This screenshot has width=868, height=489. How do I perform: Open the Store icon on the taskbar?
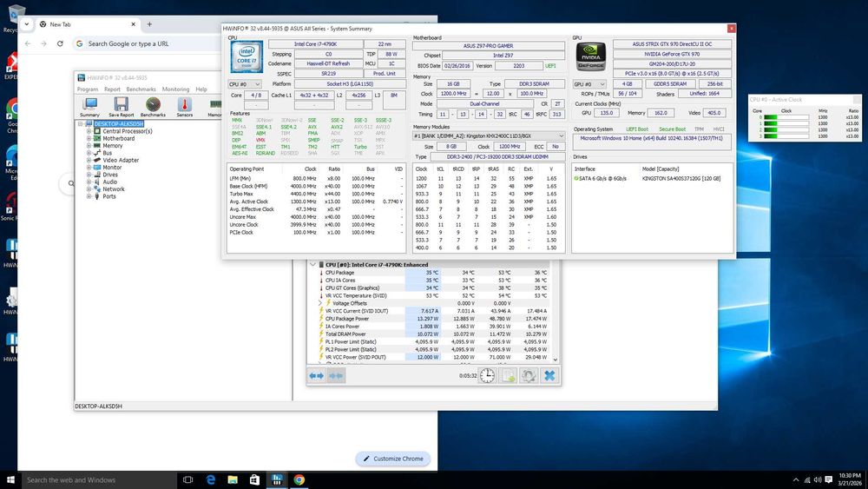[x=254, y=479]
